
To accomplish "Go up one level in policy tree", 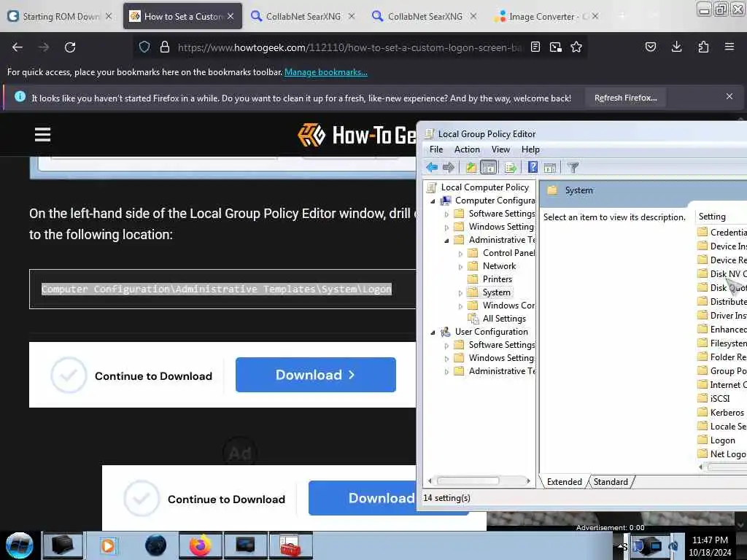I will click(471, 168).
